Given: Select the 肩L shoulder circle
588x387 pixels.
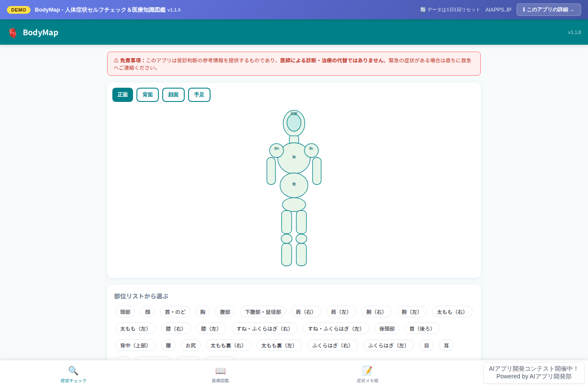Looking at the screenshot, I should pyautogui.click(x=311, y=150).
